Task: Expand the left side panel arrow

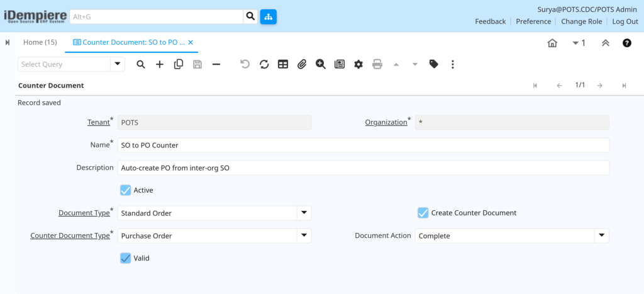Action: pyautogui.click(x=8, y=42)
